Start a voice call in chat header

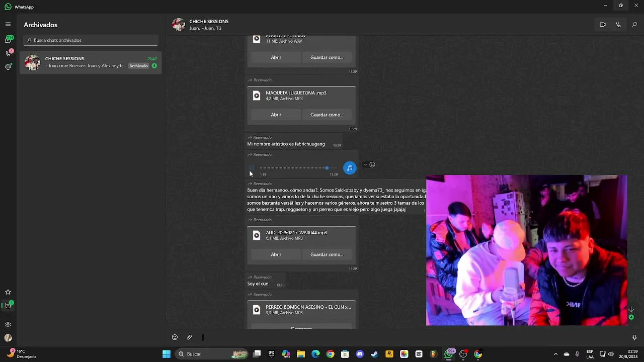618,25
